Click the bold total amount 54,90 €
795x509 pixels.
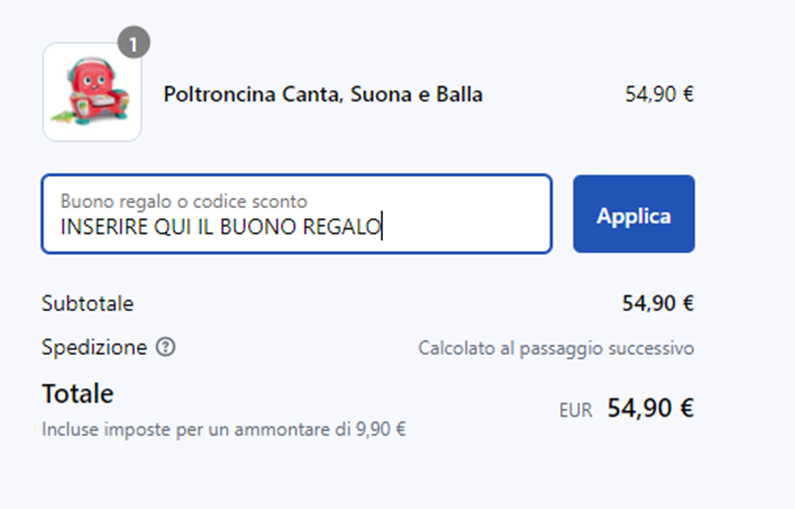(651, 408)
